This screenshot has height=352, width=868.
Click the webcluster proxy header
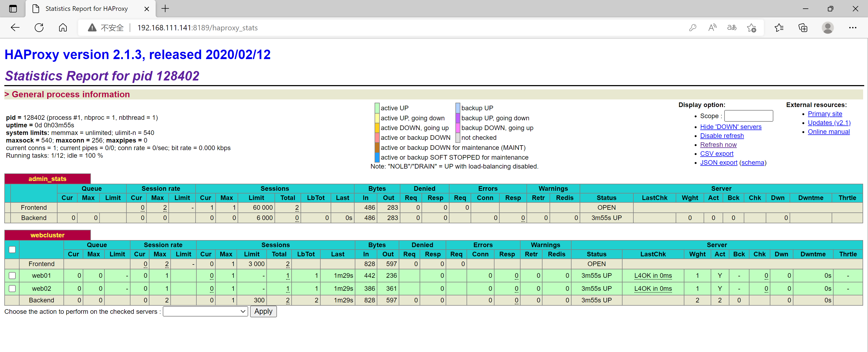pos(47,235)
